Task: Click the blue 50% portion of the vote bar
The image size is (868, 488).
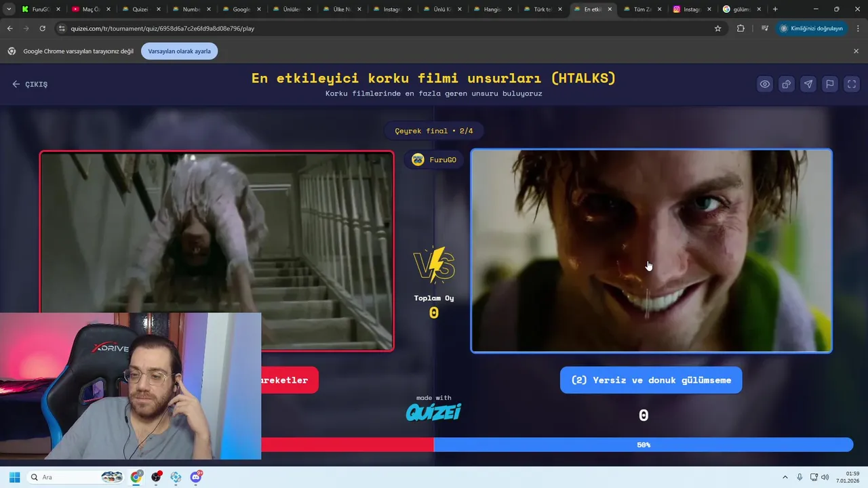Action: point(643,445)
